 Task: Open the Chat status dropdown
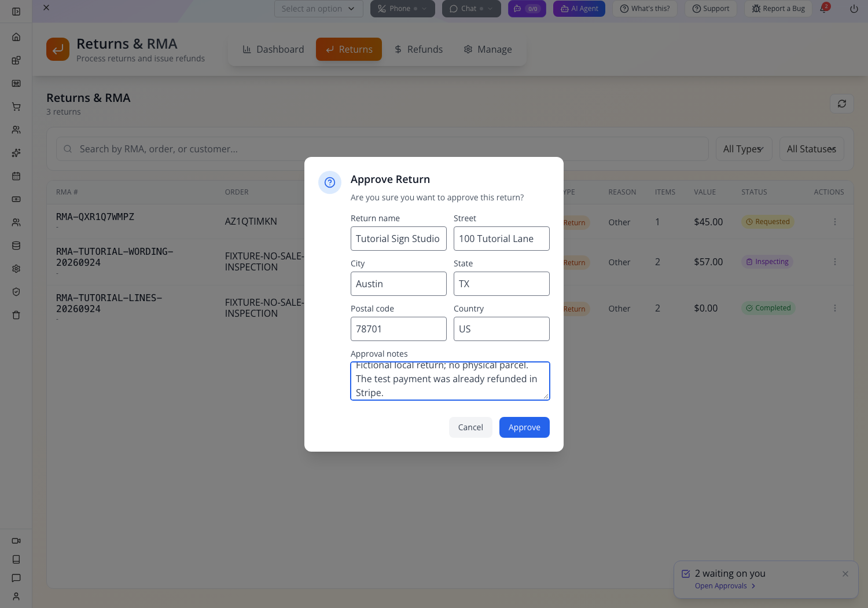tap(472, 9)
